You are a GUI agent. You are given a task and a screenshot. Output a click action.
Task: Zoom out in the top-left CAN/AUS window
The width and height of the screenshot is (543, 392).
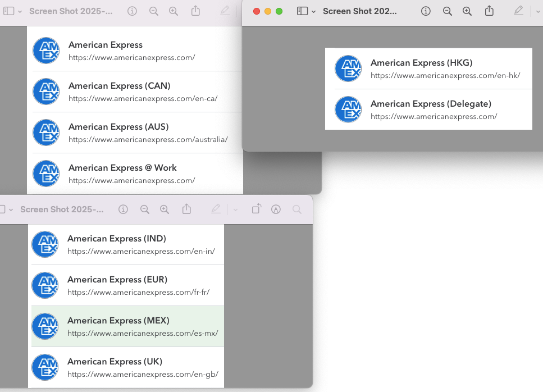(154, 11)
